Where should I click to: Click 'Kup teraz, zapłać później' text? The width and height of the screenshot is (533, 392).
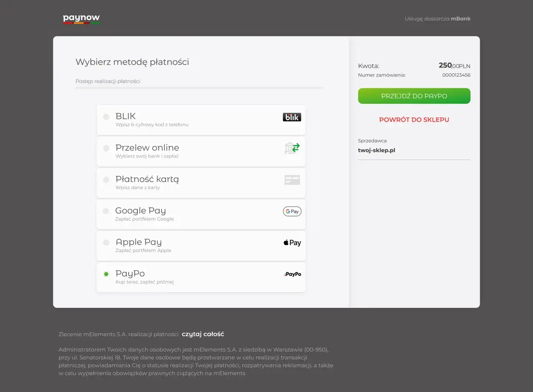click(x=144, y=282)
